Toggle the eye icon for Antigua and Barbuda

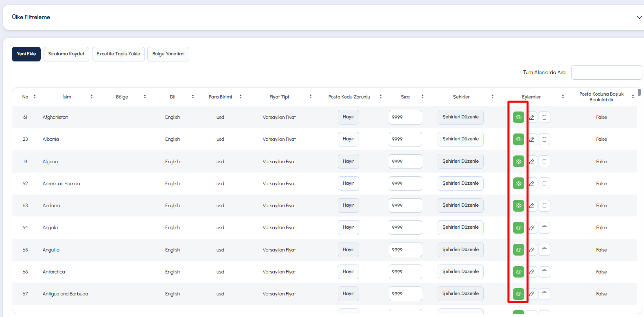click(x=518, y=294)
